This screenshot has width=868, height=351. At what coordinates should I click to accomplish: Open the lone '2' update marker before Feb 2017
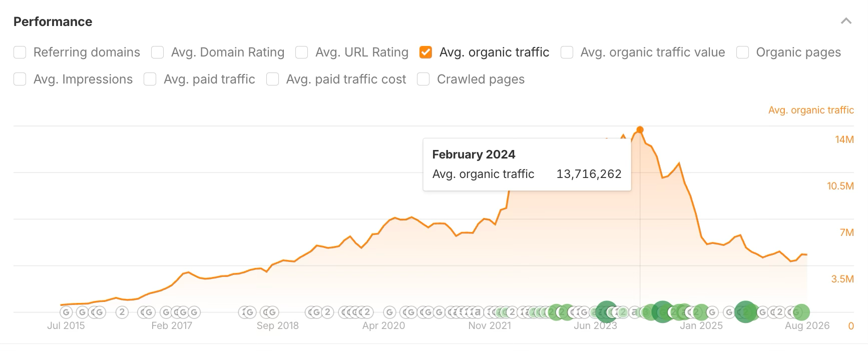(122, 312)
